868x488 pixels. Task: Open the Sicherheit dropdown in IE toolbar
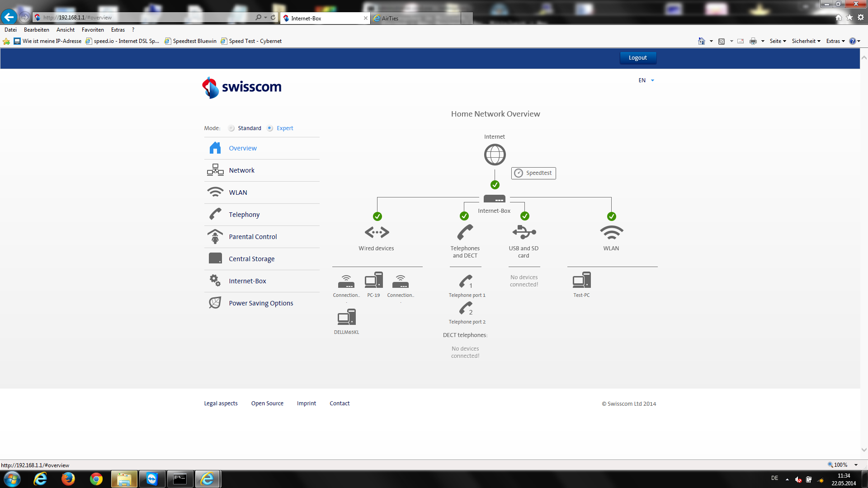pyautogui.click(x=806, y=41)
